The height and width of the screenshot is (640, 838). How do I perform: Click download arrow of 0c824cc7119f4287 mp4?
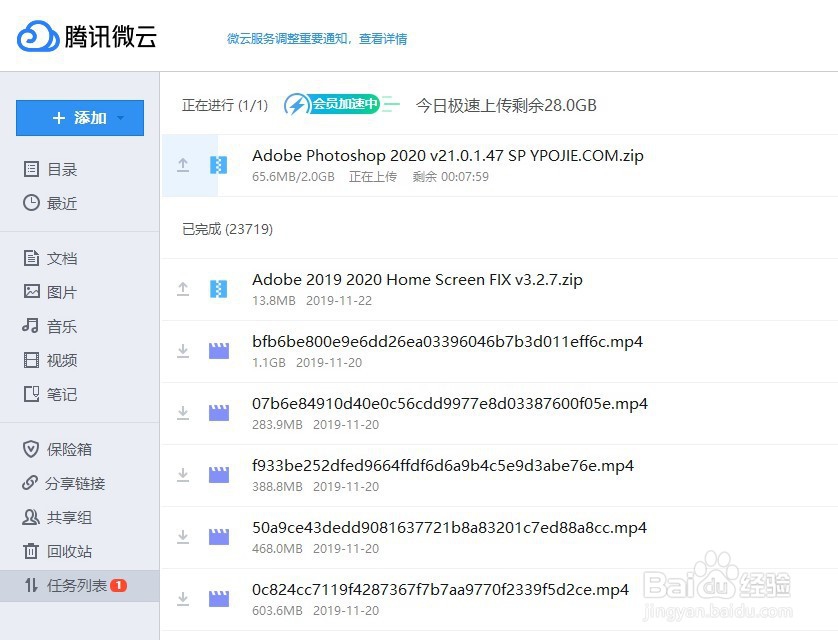click(183, 598)
